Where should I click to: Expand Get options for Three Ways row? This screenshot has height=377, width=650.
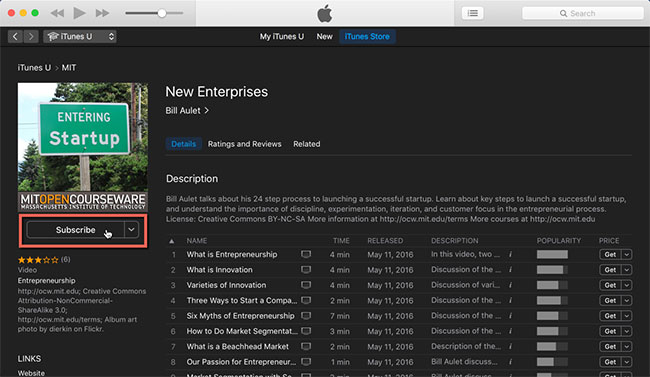tap(627, 301)
